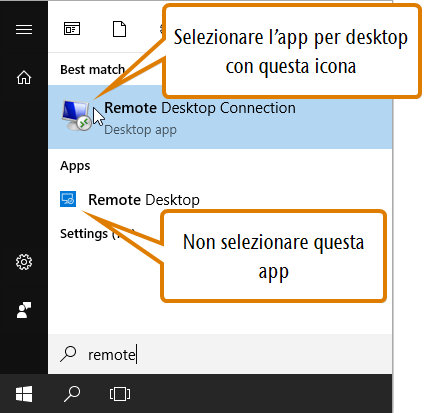
Task: Click the Non selezionare questa app callout
Action: click(x=273, y=256)
